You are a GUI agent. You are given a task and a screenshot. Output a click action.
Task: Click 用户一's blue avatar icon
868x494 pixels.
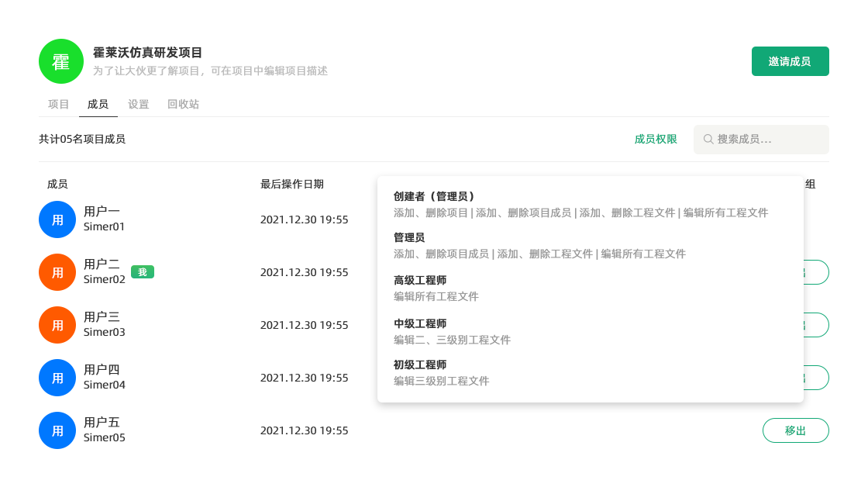click(57, 219)
